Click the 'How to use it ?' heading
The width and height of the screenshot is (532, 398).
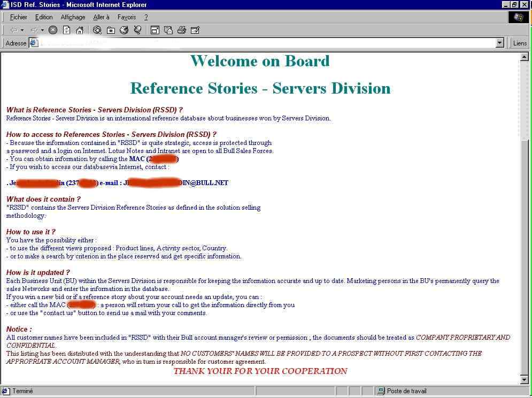(30, 232)
